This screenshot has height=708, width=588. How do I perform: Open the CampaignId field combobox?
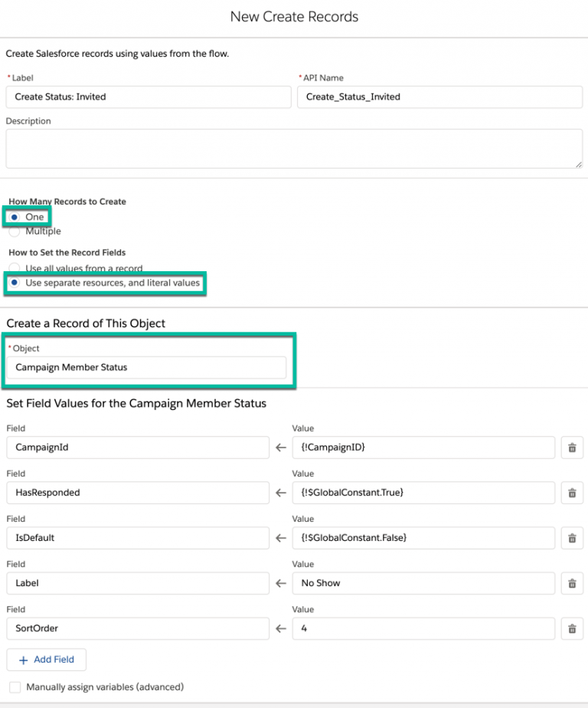tap(138, 447)
